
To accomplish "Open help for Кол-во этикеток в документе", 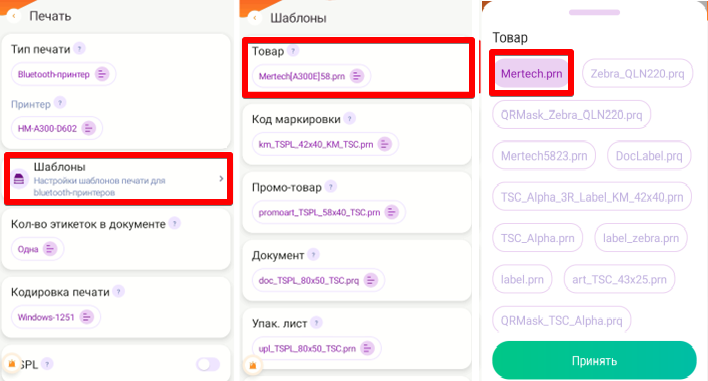I will pos(174,223).
